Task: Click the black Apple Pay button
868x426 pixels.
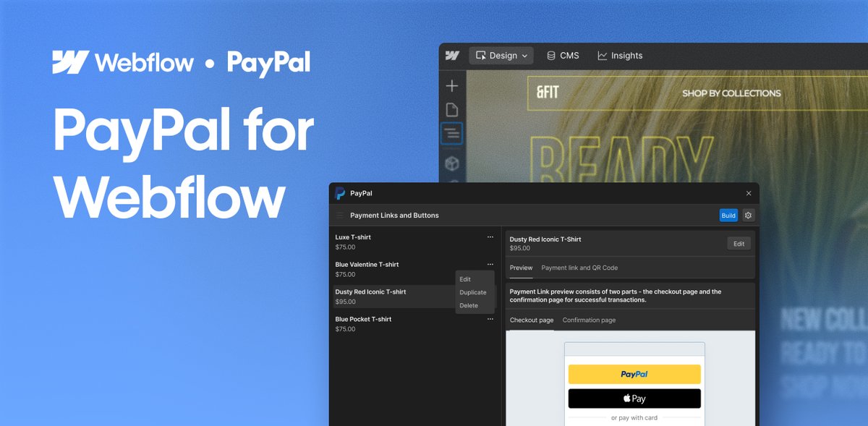Action: pos(634,399)
